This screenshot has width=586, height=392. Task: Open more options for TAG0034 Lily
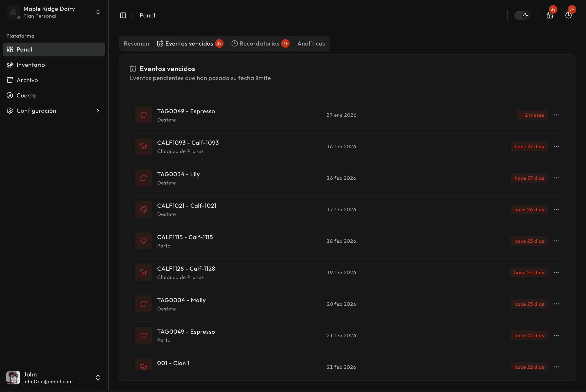point(556,178)
